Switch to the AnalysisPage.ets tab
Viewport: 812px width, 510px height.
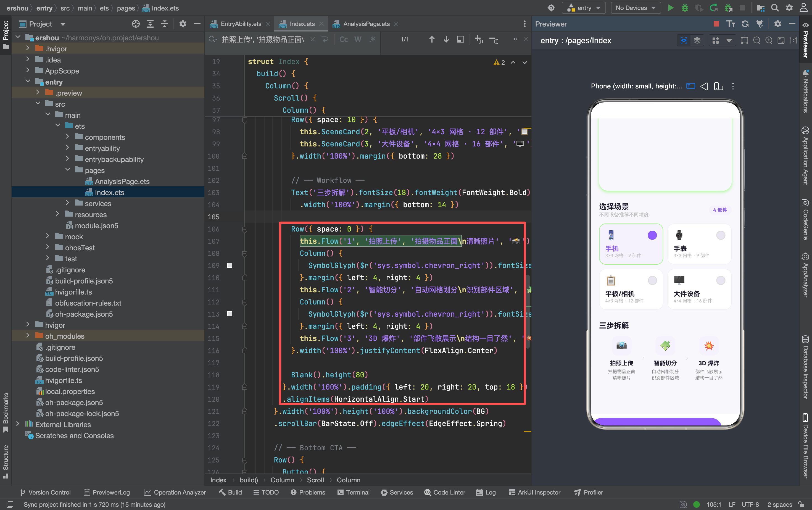pos(365,23)
